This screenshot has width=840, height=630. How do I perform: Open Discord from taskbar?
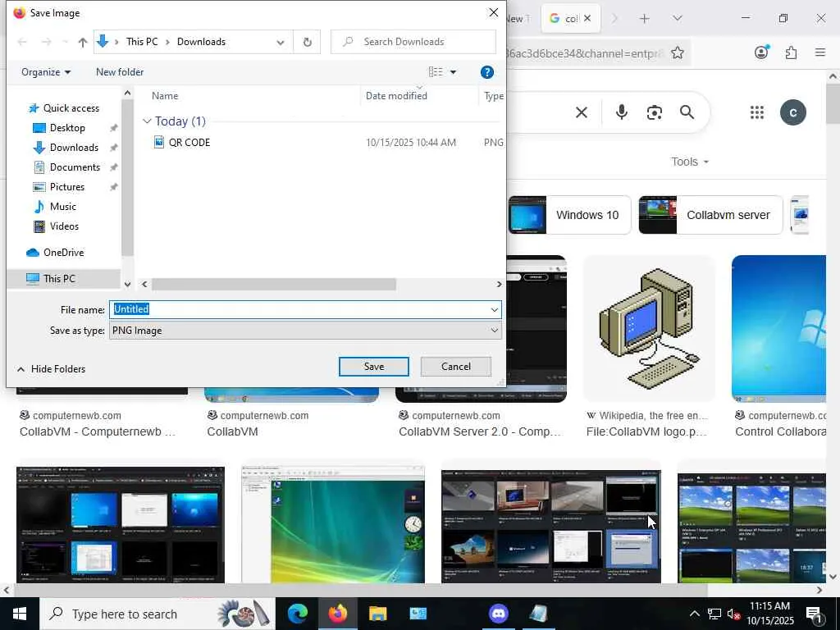coord(498,614)
